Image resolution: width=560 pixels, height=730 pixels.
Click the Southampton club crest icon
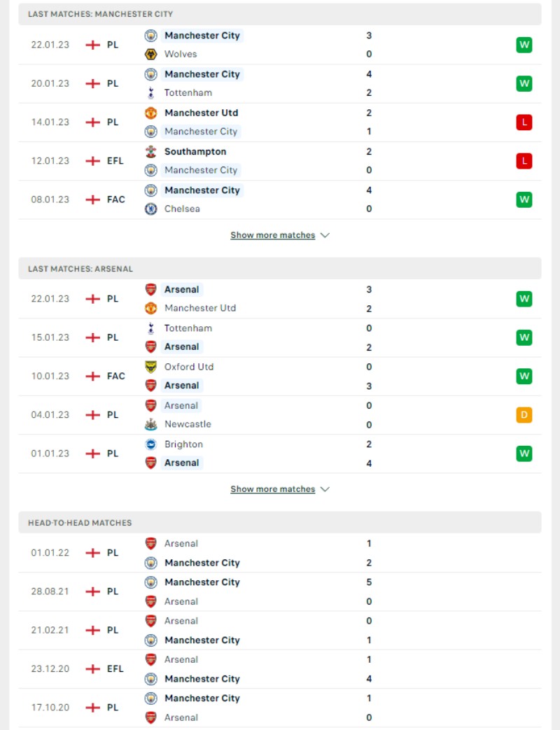[x=150, y=152]
